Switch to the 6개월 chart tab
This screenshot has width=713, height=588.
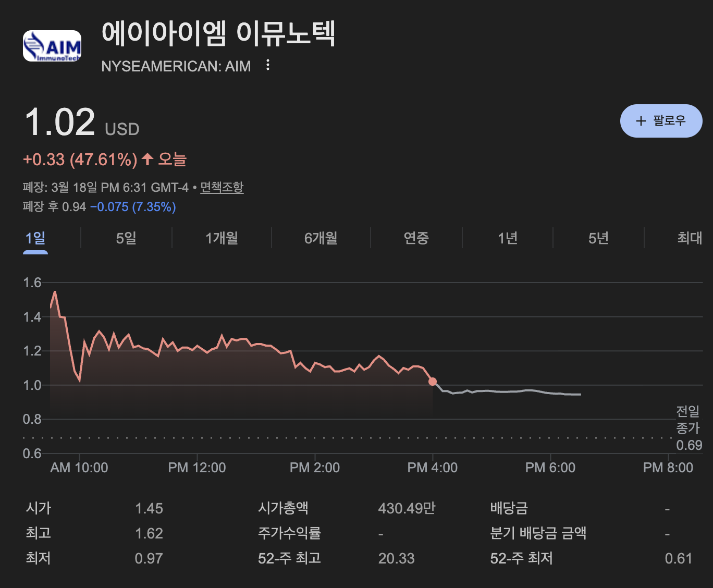click(321, 238)
